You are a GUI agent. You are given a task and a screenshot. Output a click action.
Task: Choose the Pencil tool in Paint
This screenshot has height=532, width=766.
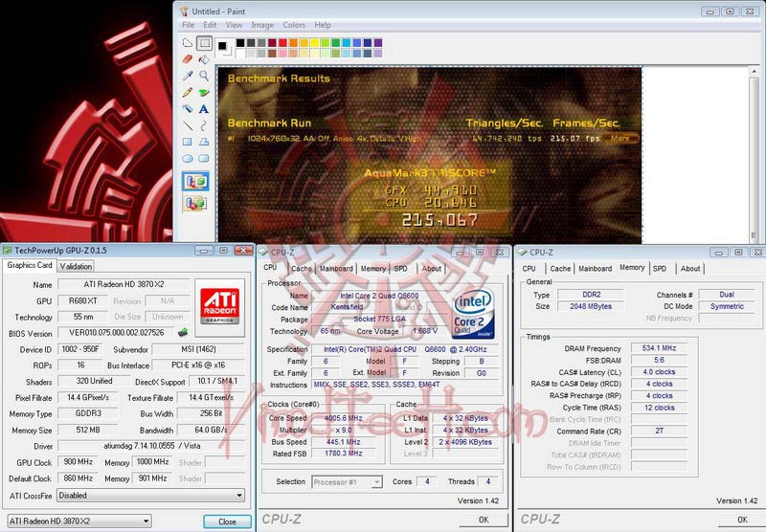click(x=188, y=92)
